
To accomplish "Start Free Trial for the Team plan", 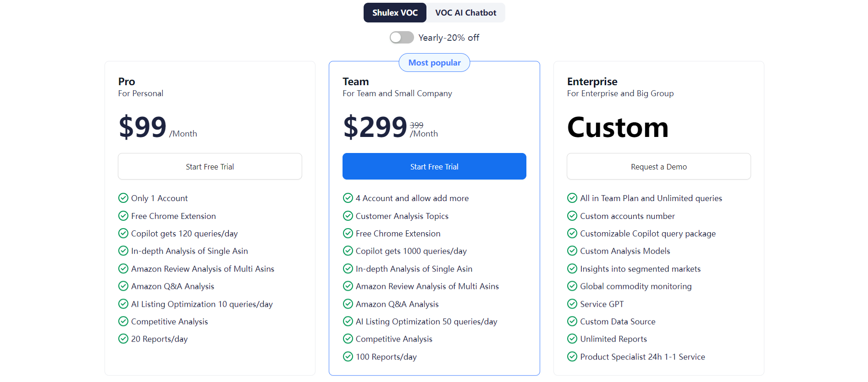I will pyautogui.click(x=434, y=166).
